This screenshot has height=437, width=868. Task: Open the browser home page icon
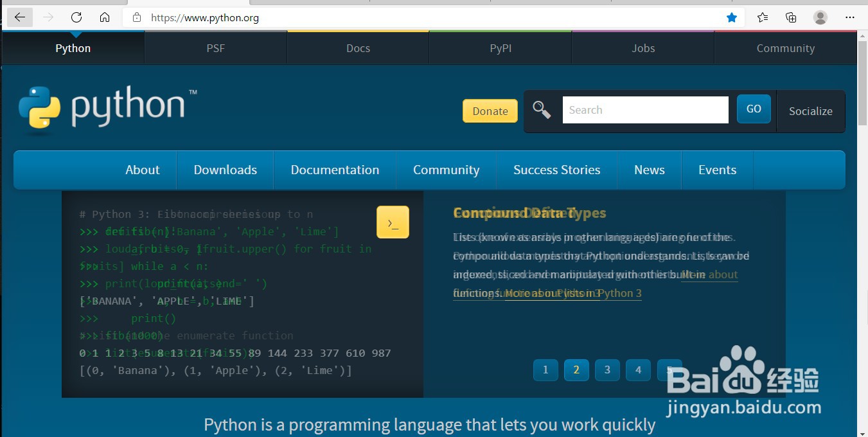105,17
